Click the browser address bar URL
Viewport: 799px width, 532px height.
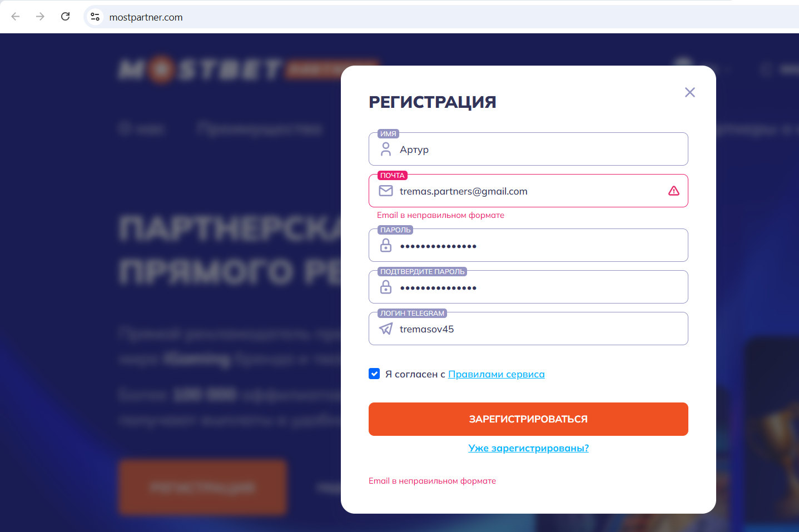pyautogui.click(x=146, y=17)
